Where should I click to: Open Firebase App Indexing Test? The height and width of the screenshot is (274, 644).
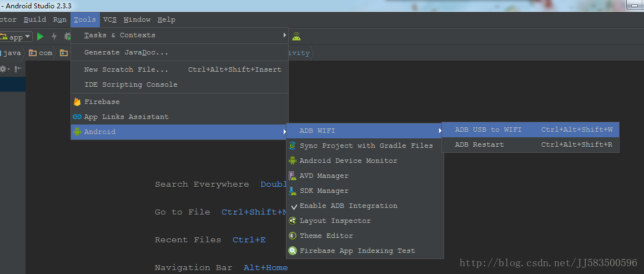pyautogui.click(x=357, y=251)
